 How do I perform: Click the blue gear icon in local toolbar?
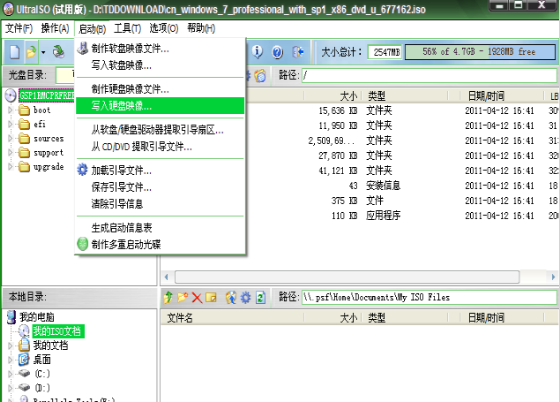click(x=246, y=297)
